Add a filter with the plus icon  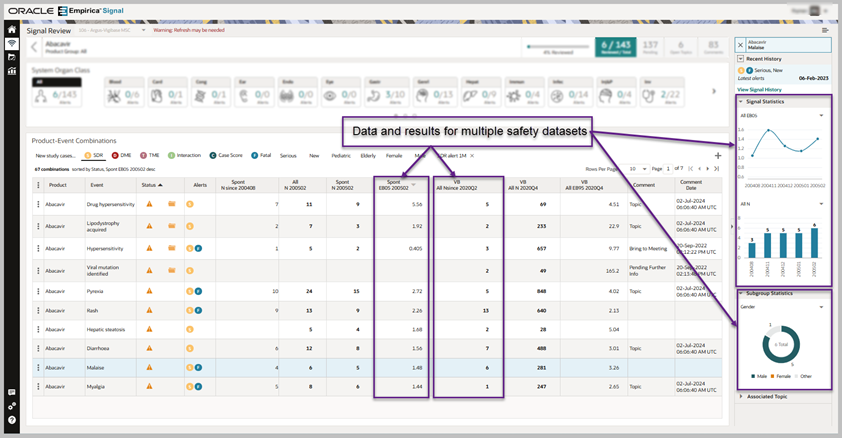pyautogui.click(x=718, y=156)
